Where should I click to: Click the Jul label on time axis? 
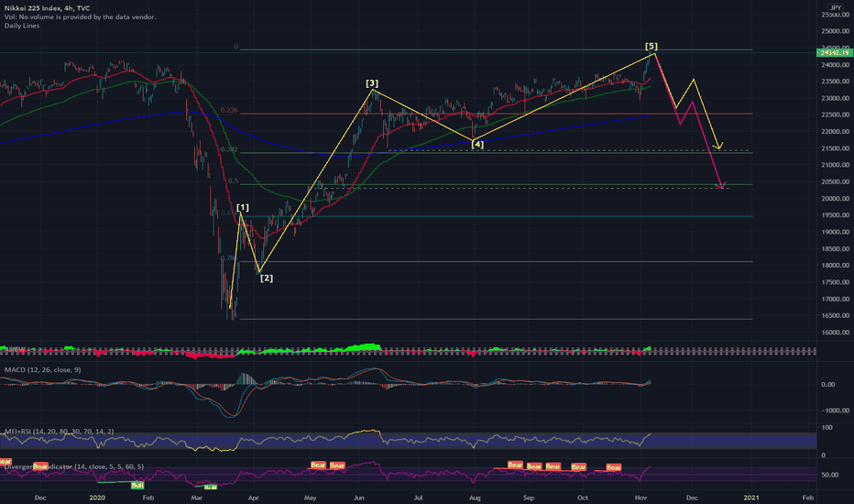point(418,498)
